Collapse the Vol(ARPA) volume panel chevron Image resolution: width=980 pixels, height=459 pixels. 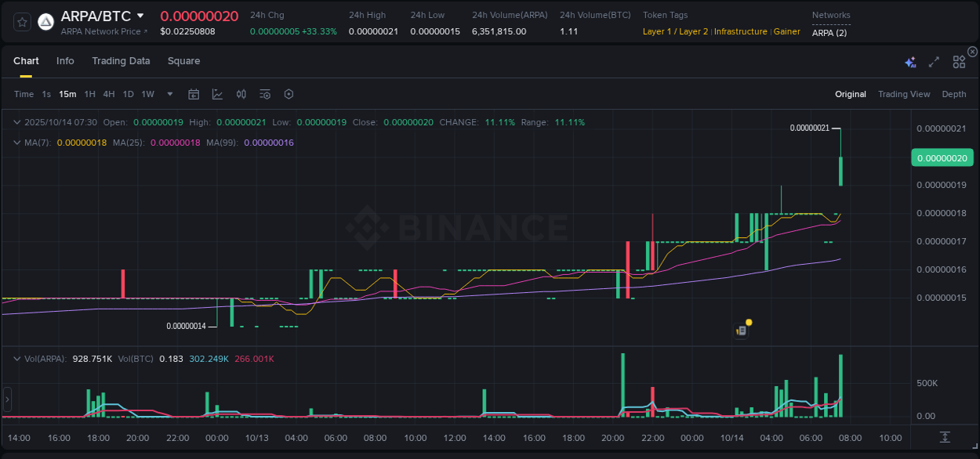click(16, 357)
